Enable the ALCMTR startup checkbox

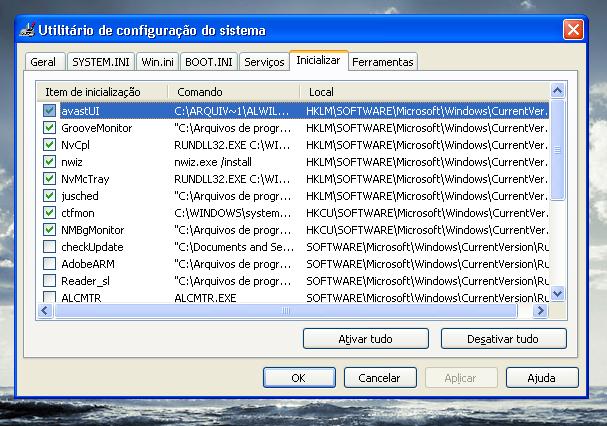50,297
